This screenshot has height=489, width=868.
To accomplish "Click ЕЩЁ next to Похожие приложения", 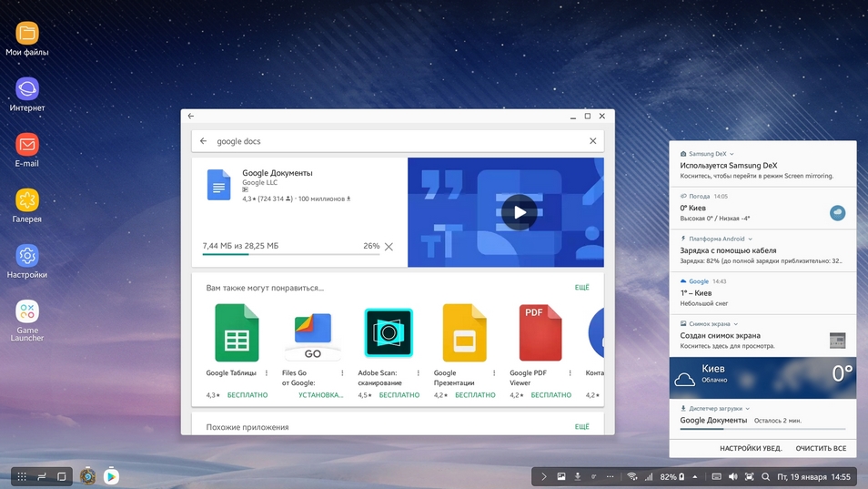I will click(x=581, y=427).
